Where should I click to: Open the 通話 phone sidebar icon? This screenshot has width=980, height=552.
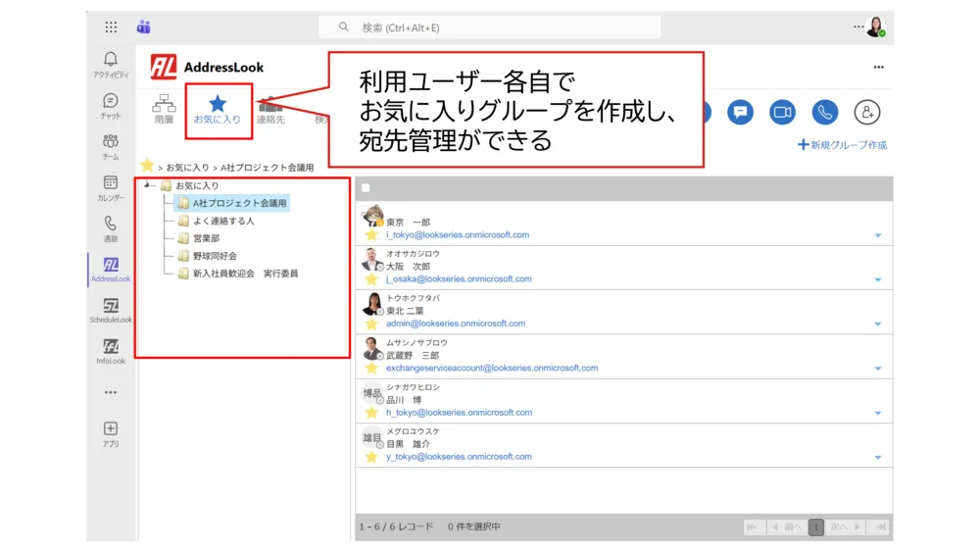point(111,228)
